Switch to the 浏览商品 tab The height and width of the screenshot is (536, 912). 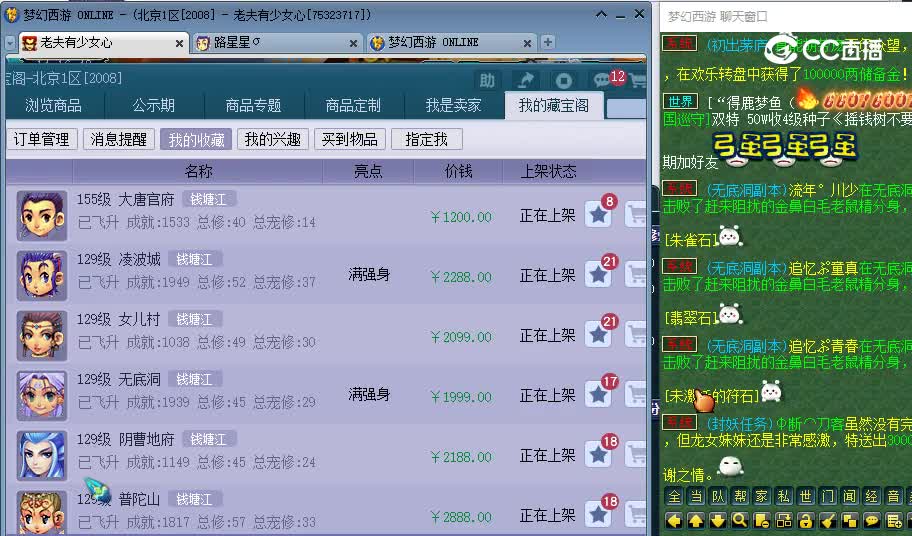pos(54,106)
